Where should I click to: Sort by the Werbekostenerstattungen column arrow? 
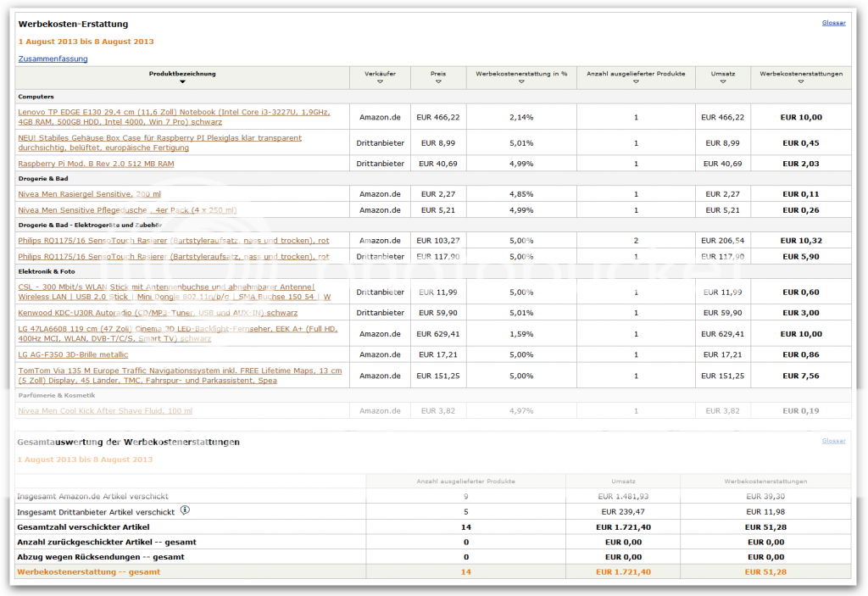[x=801, y=82]
